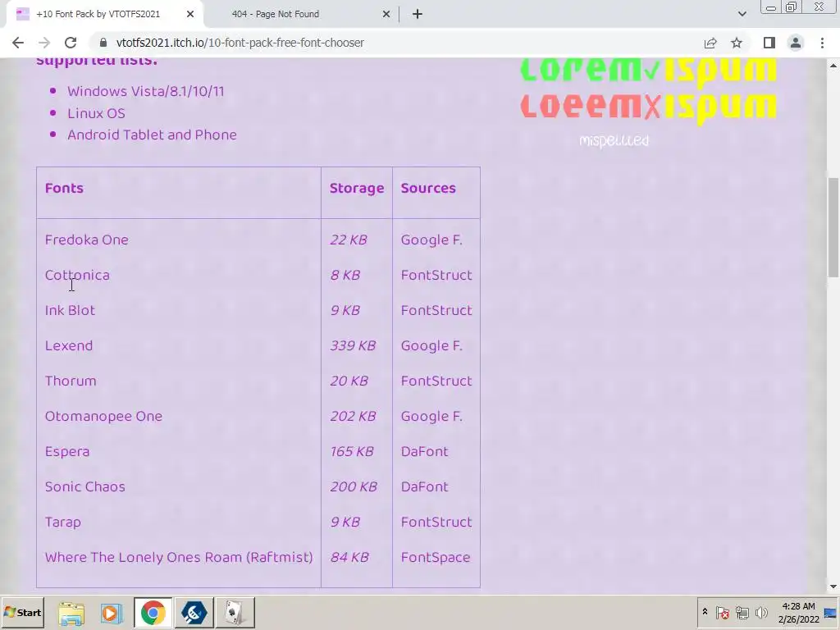
Task: Reload the current page
Action: pos(71,43)
